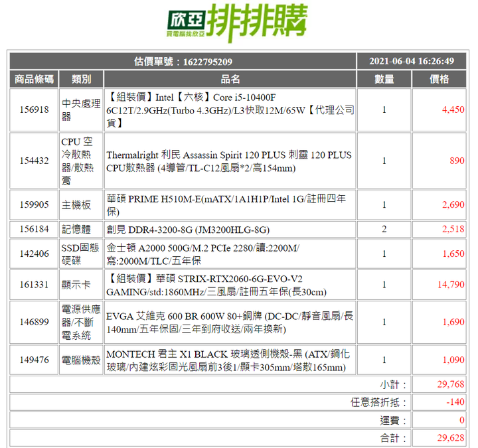Click the 華碩 PRIME H510M-E product name
Screen dimensions: 478x448
[226, 205]
